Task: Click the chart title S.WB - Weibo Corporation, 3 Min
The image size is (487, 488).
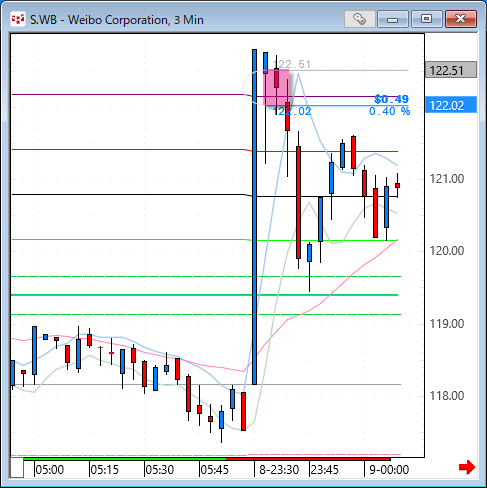Action: pyautogui.click(x=117, y=20)
